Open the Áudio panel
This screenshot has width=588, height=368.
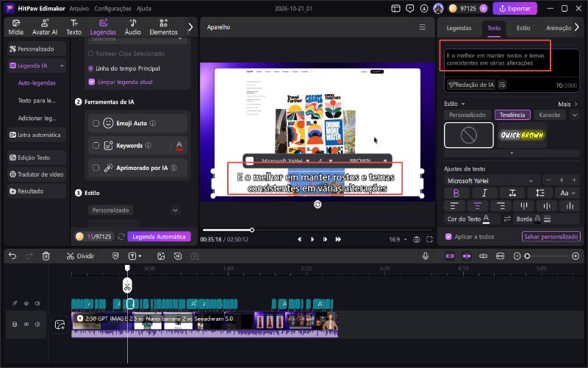click(133, 27)
